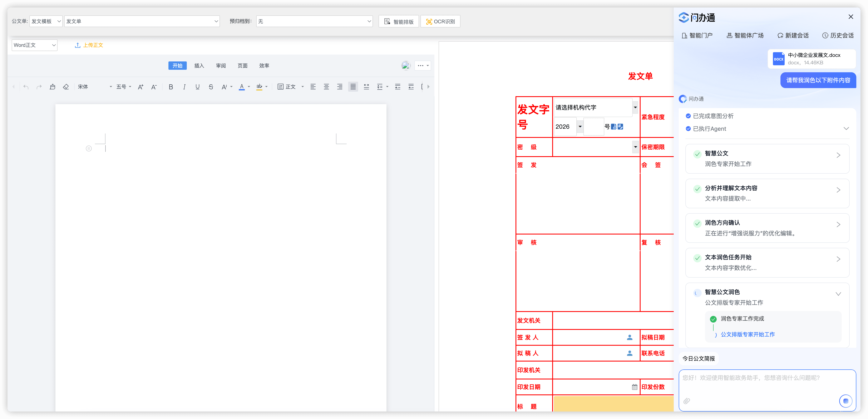
Task: Open the 正文 paragraph style dropdown
Action: click(290, 87)
